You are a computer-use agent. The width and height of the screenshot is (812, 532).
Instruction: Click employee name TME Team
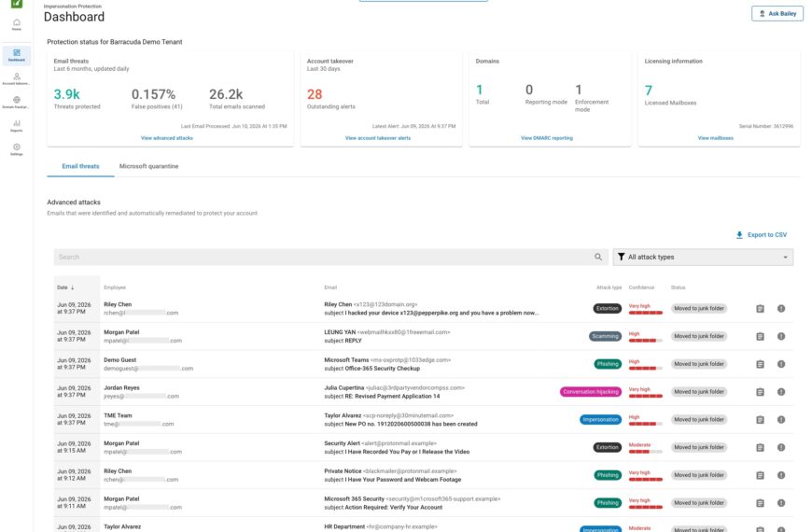[118, 415]
